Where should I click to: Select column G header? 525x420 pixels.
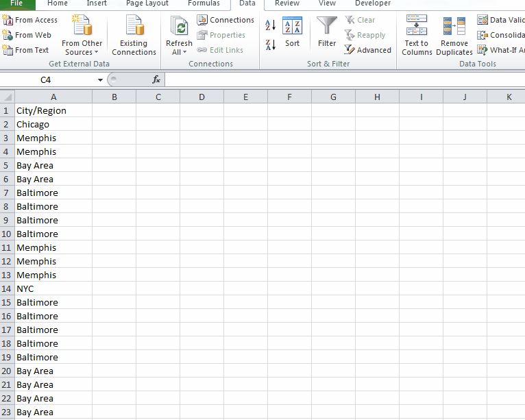pyautogui.click(x=334, y=97)
